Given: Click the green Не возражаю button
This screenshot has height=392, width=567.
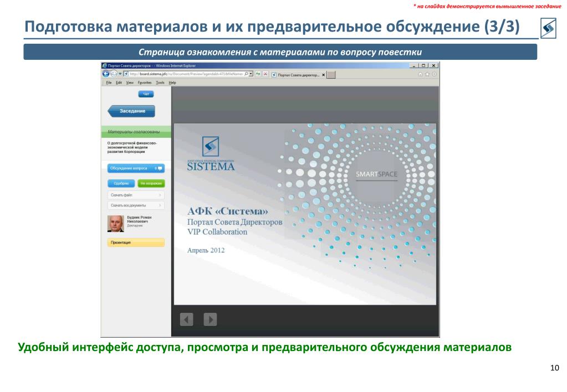Looking at the screenshot, I should pyautogui.click(x=151, y=183).
